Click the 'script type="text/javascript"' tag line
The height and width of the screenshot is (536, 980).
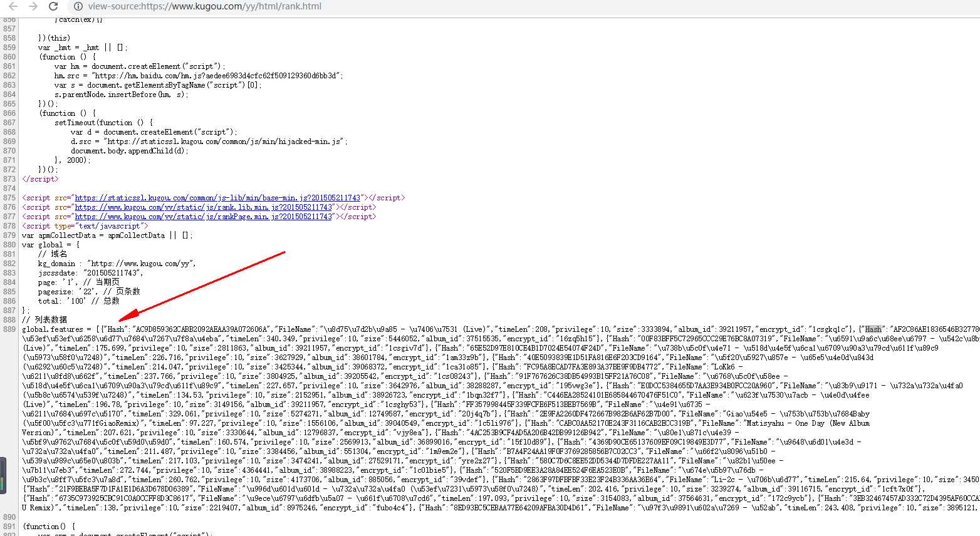[x=85, y=226]
